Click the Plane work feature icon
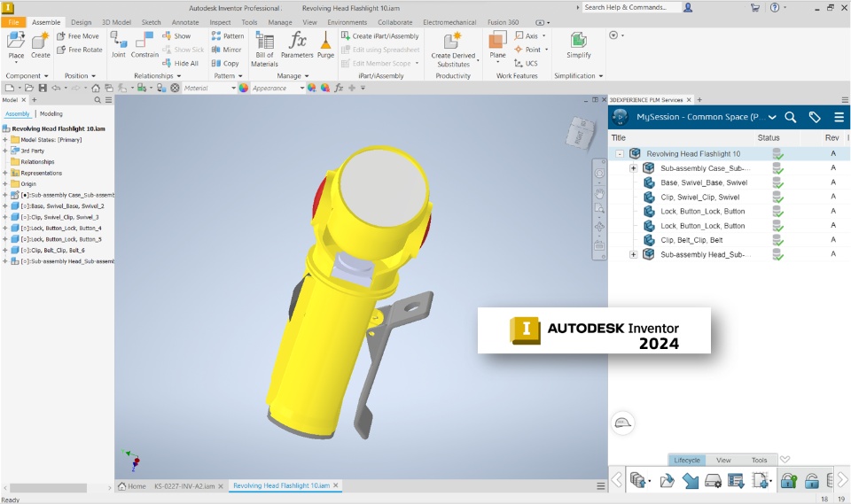This screenshot has height=504, width=851. [x=497, y=40]
